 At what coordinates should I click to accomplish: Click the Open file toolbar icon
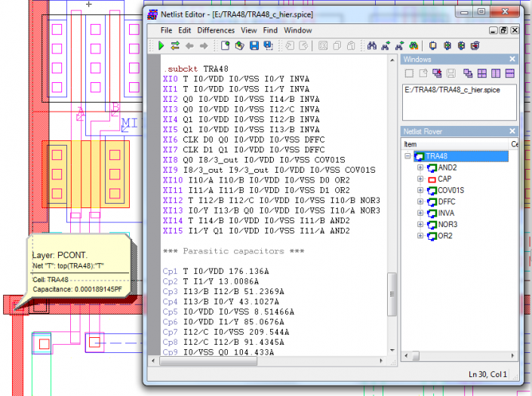coord(239,46)
